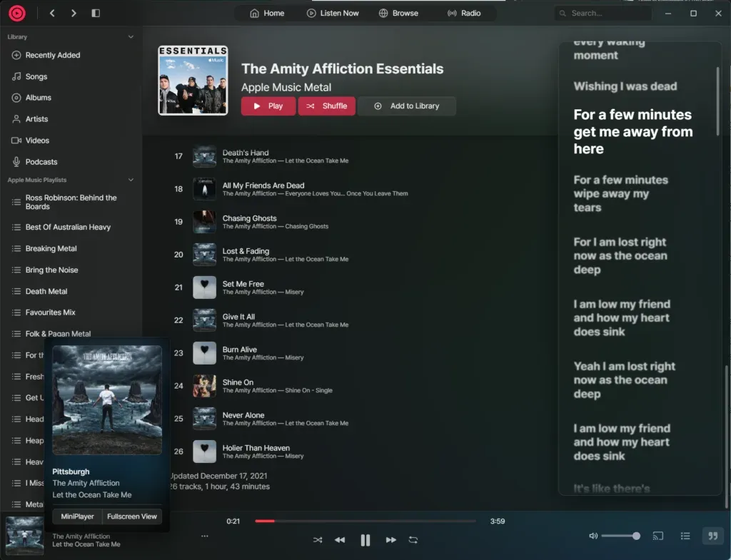Open the Apple Music Metal curator link

(286, 87)
